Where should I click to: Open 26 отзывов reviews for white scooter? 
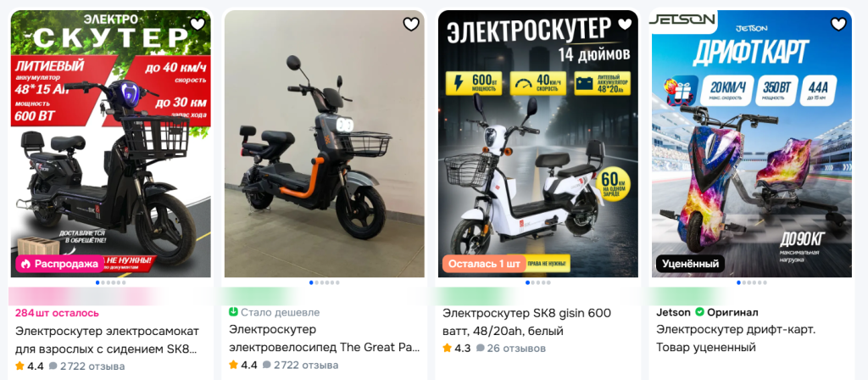[510, 349]
